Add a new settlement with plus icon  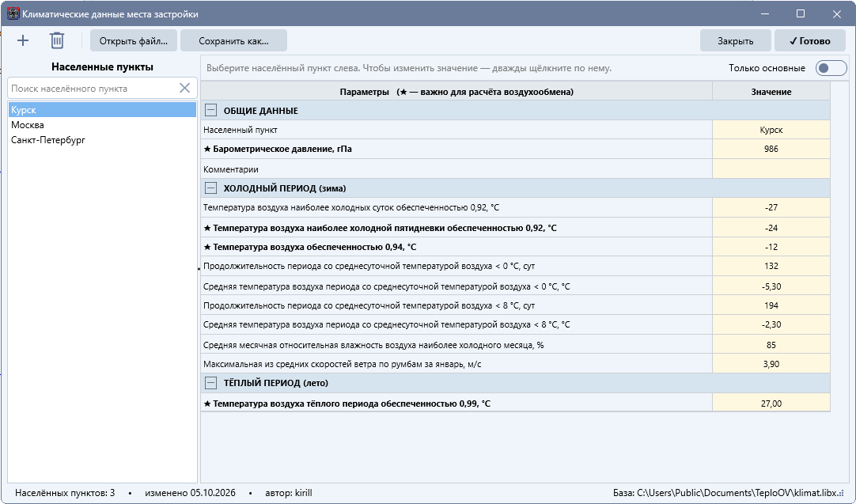23,40
